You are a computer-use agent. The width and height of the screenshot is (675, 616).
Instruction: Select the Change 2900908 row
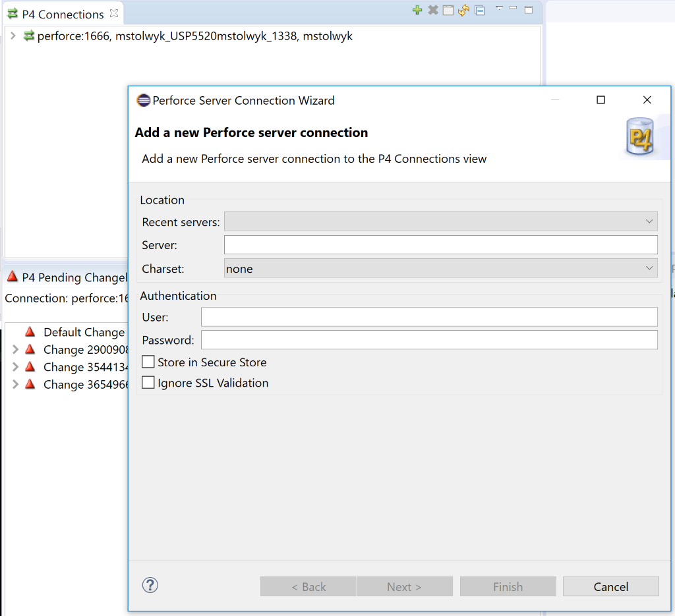86,350
